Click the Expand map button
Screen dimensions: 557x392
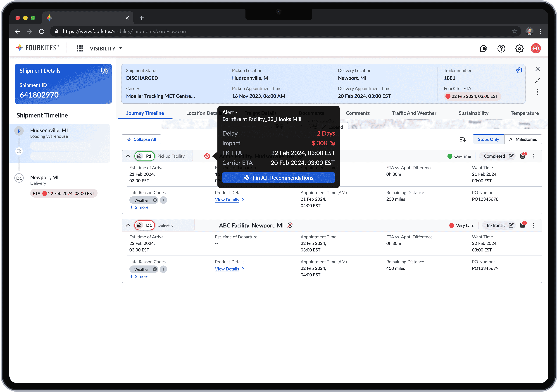(332, 127)
